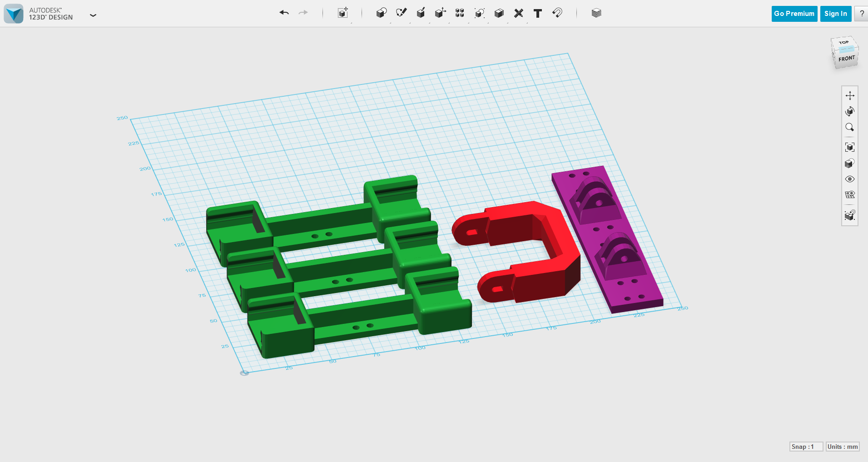Viewport: 868px width, 462px height.
Task: Select the Zoom magnifier tool
Action: (x=850, y=127)
